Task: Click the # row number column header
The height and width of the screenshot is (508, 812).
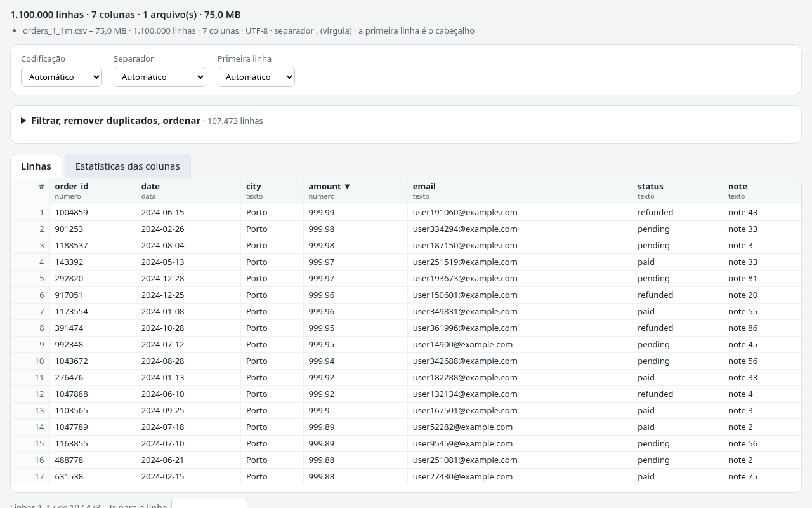Action: tap(30, 191)
